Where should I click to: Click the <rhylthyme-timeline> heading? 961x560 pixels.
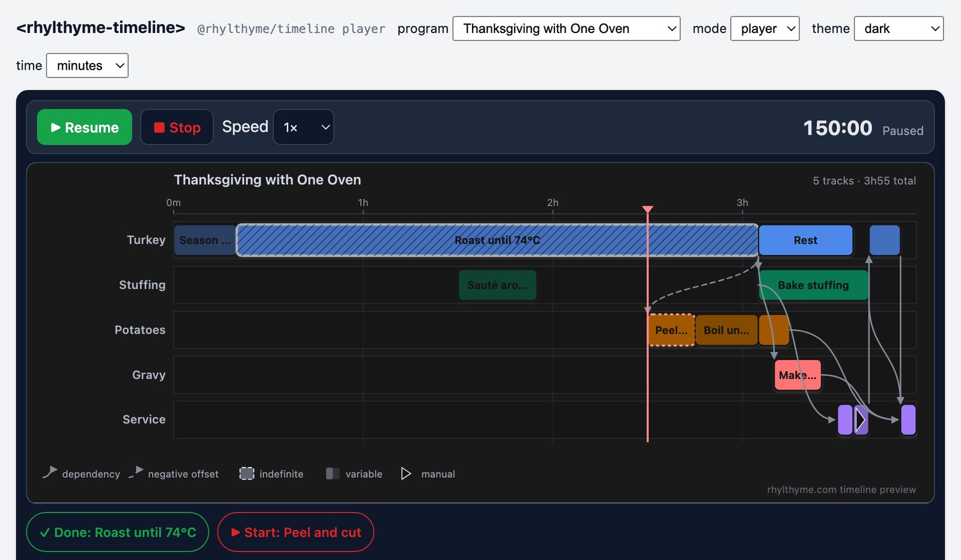pyautogui.click(x=101, y=28)
